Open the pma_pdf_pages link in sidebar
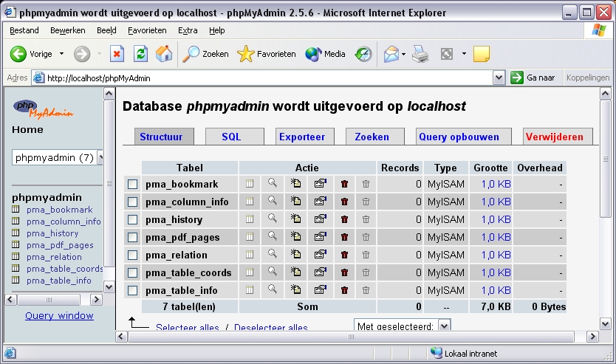The image size is (616, 364). click(x=60, y=244)
